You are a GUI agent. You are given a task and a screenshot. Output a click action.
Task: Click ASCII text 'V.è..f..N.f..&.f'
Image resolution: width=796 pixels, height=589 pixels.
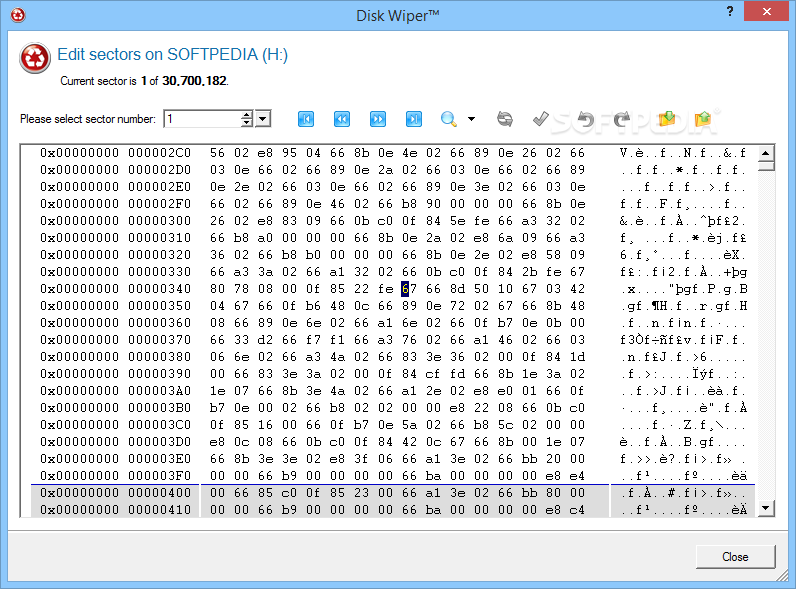tap(683, 153)
